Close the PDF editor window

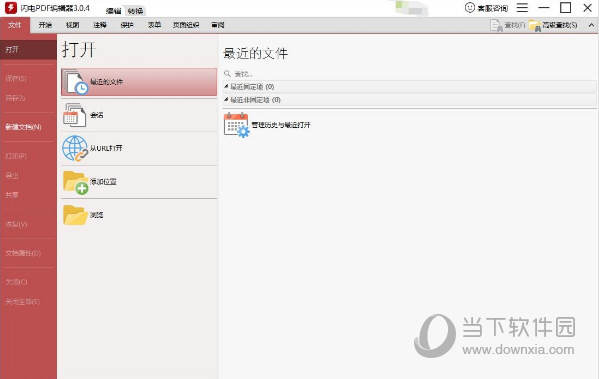(588, 7)
